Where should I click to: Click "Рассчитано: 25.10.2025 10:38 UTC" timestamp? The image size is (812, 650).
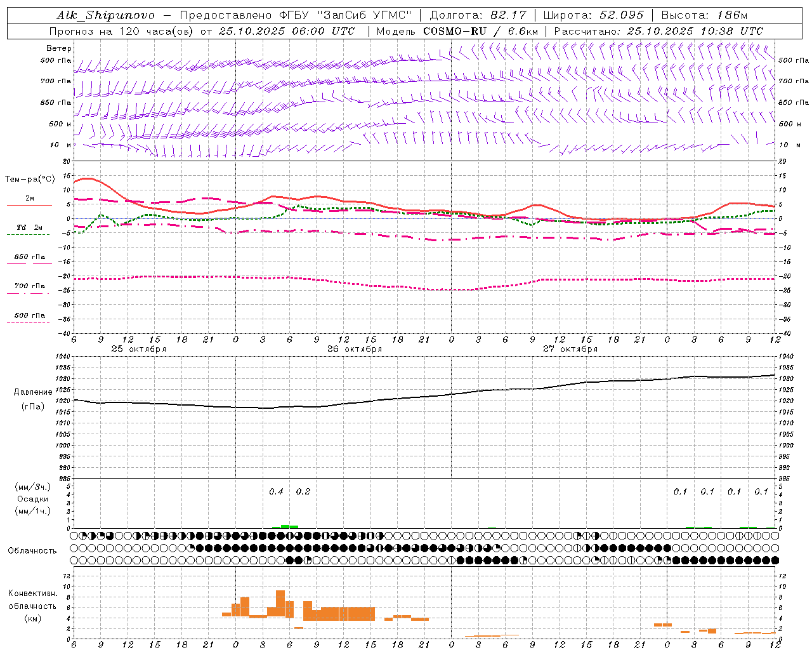pos(658,31)
